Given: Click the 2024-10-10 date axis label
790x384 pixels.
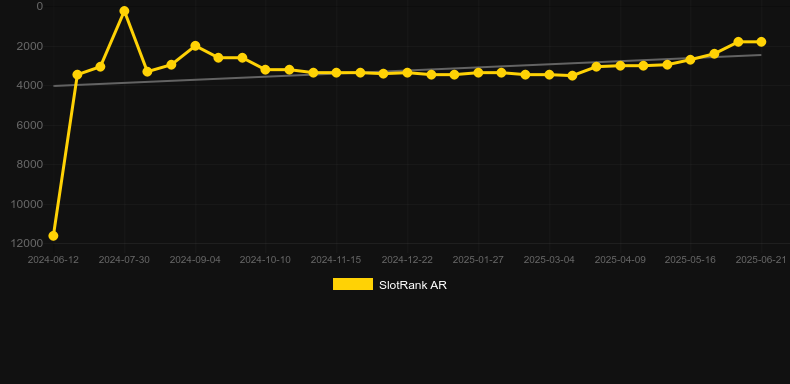Looking at the screenshot, I should point(265,260).
